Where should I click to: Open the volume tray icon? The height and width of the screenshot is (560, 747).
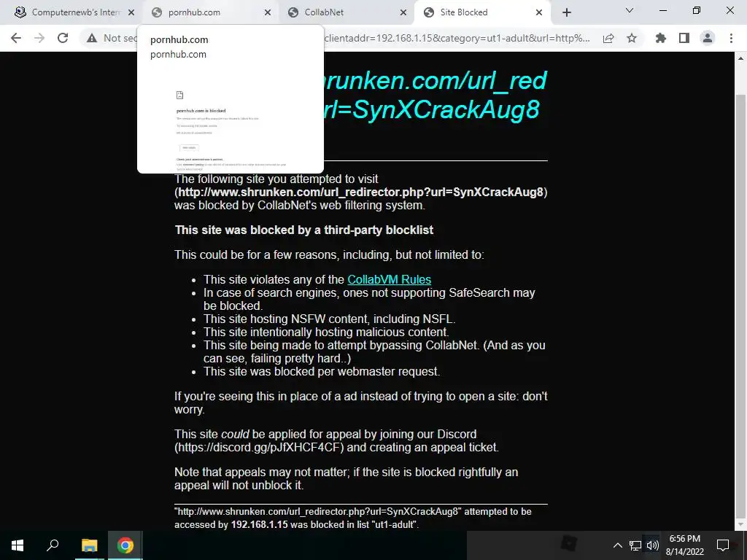point(653,545)
